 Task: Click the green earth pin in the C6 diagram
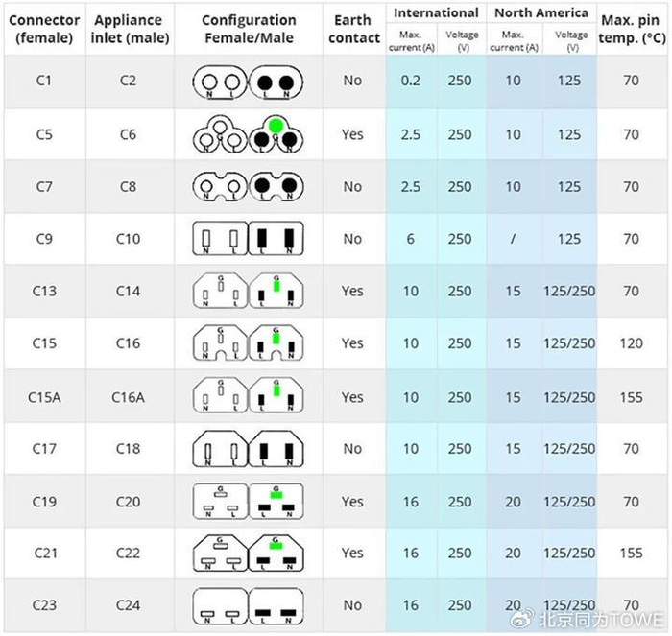pyautogui.click(x=276, y=126)
